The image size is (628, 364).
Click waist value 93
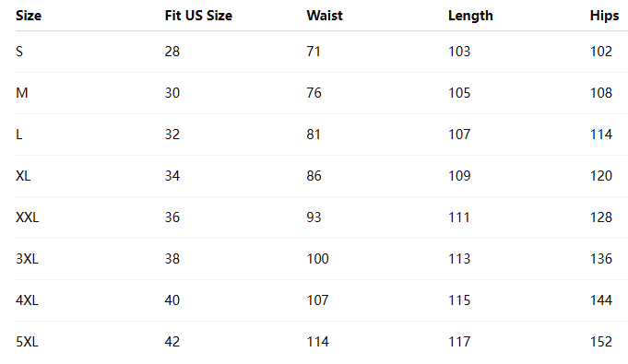pos(314,217)
